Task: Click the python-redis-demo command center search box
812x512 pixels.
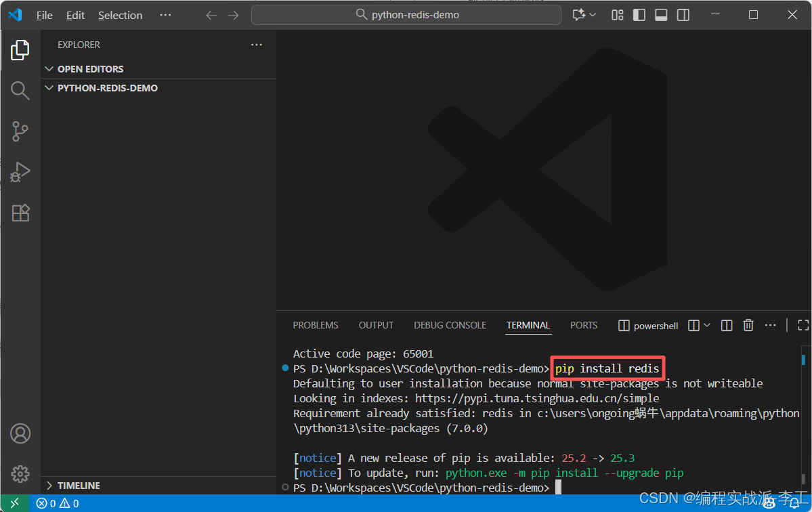Action: (x=406, y=15)
